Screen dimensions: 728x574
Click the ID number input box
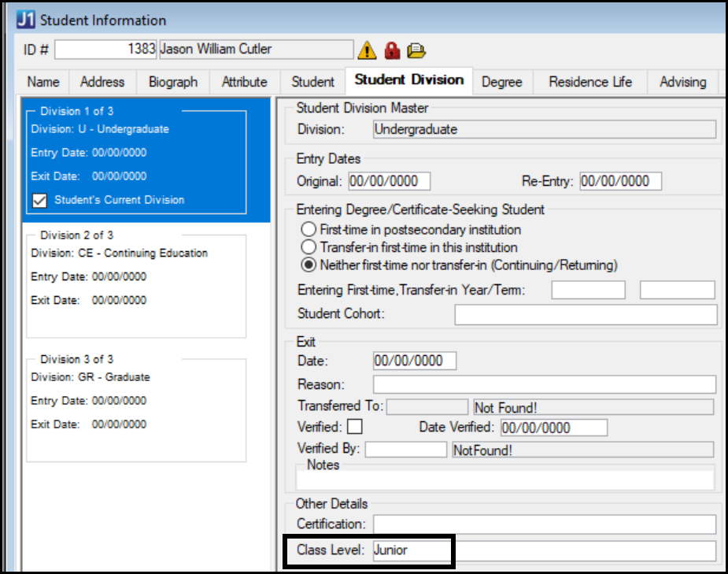point(106,49)
